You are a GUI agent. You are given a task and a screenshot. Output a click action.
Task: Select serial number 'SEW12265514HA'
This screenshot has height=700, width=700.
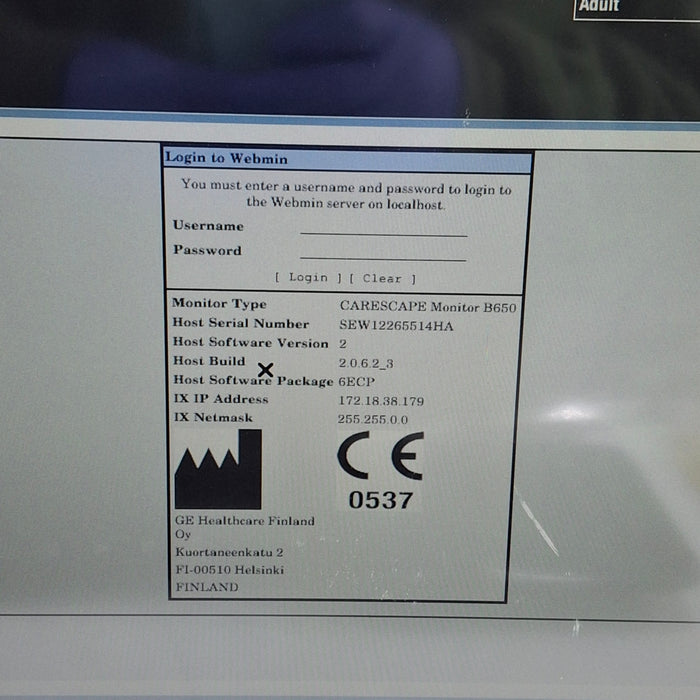[396, 325]
